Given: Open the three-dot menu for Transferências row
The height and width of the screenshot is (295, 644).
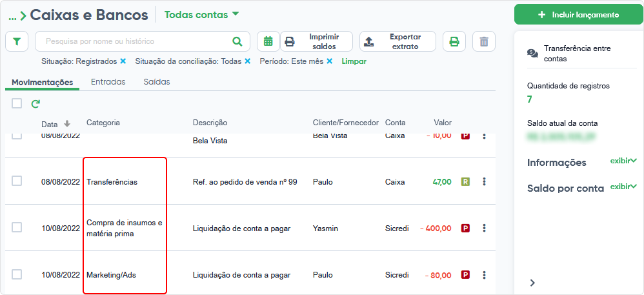Looking at the screenshot, I should point(484,181).
